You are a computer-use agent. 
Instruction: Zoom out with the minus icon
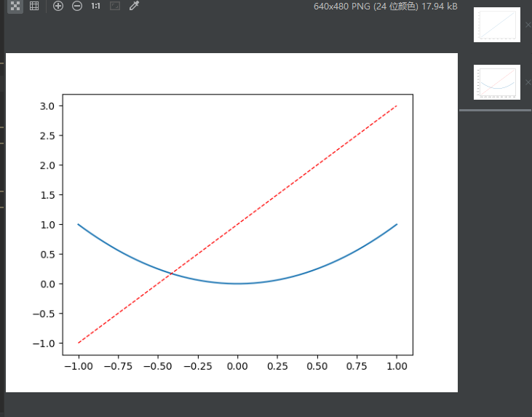[77, 6]
